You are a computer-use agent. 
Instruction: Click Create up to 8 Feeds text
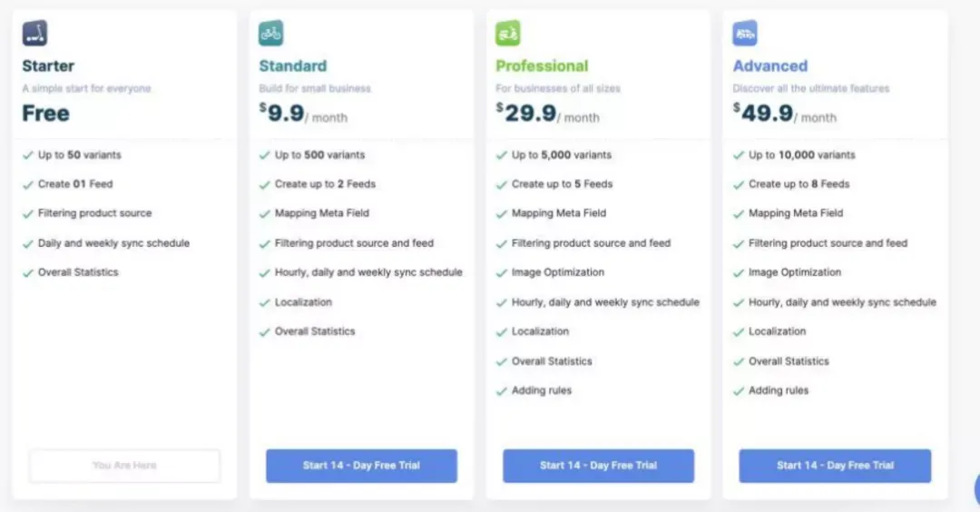tap(799, 184)
